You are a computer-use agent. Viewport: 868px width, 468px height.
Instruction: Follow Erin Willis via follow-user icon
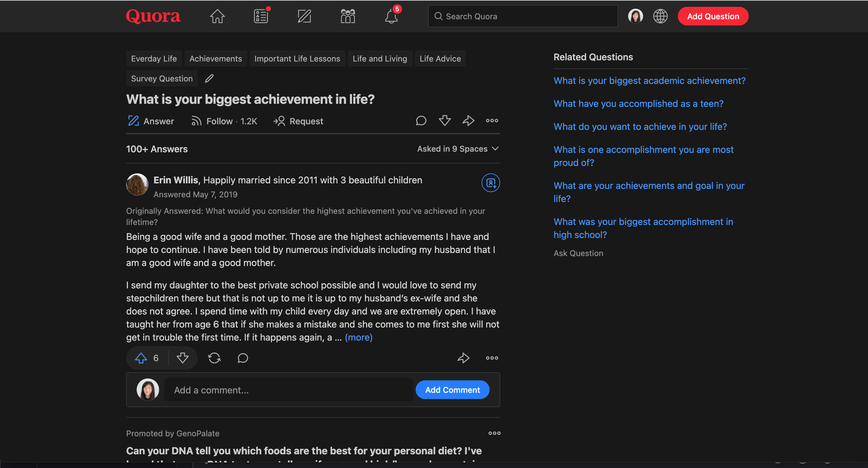[x=490, y=183]
